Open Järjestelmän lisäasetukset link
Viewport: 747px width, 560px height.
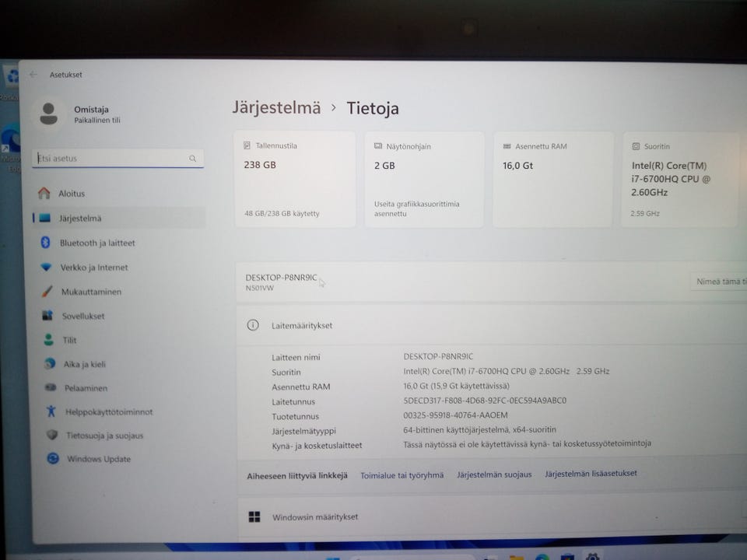(591, 474)
